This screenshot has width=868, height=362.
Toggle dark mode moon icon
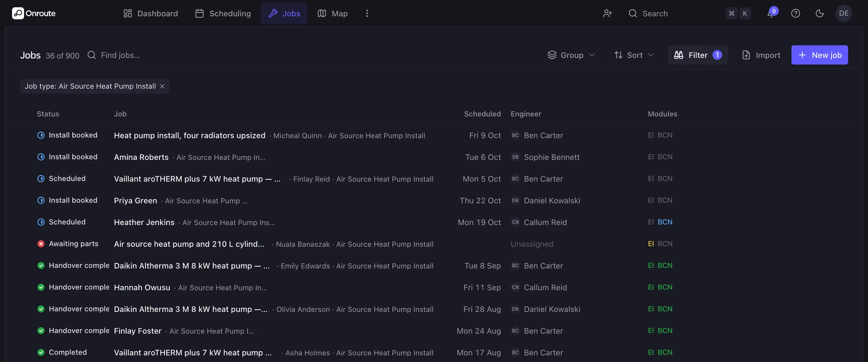[820, 13]
